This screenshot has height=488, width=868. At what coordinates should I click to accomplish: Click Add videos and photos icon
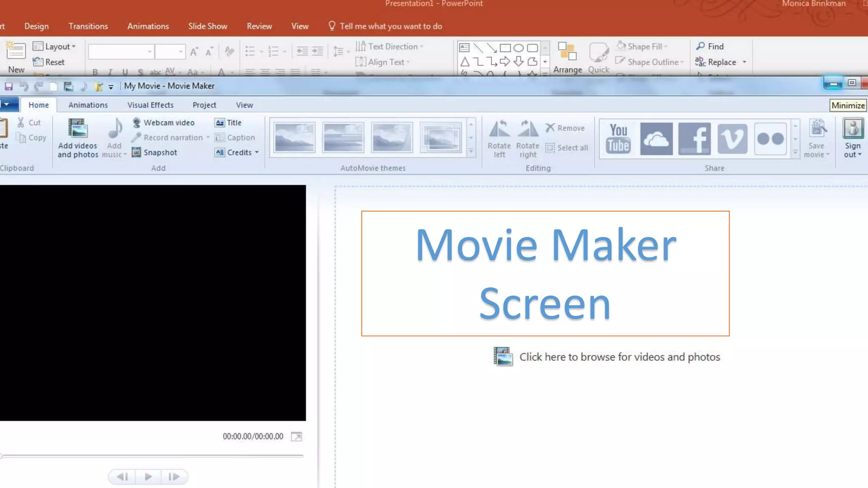(x=78, y=129)
